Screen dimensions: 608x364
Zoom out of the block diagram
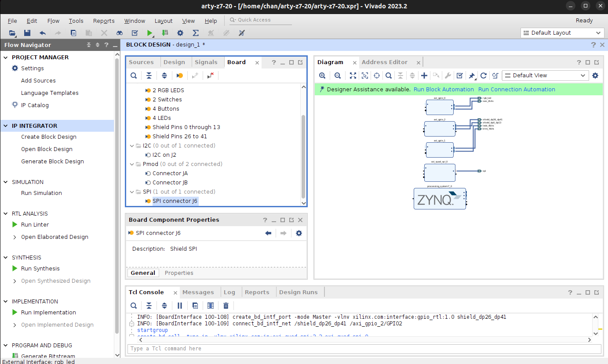point(338,76)
